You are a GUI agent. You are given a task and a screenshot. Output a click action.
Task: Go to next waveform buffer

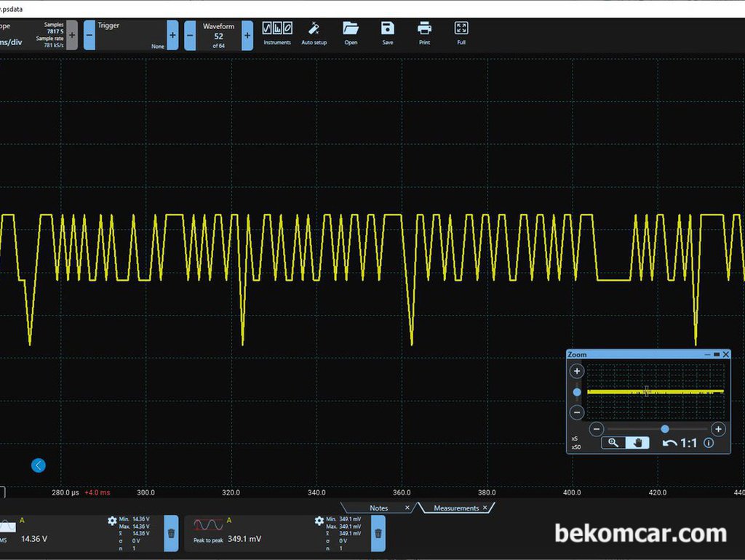point(247,35)
